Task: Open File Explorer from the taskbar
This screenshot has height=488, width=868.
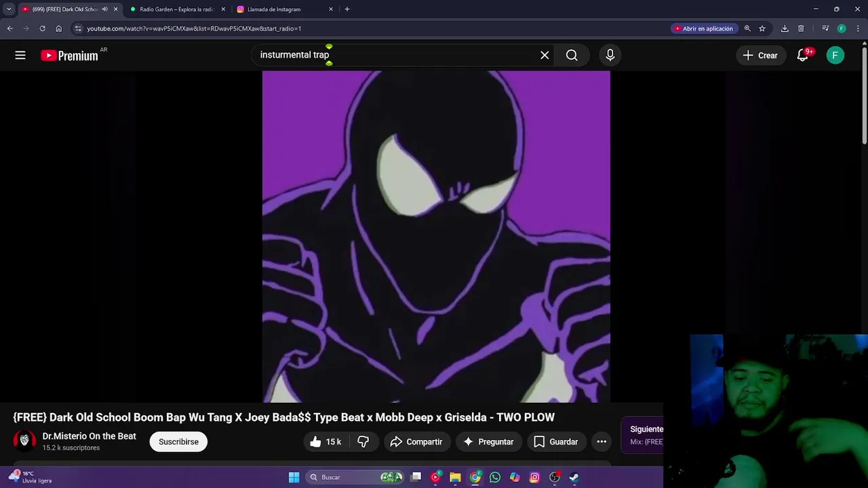Action: pos(455,477)
